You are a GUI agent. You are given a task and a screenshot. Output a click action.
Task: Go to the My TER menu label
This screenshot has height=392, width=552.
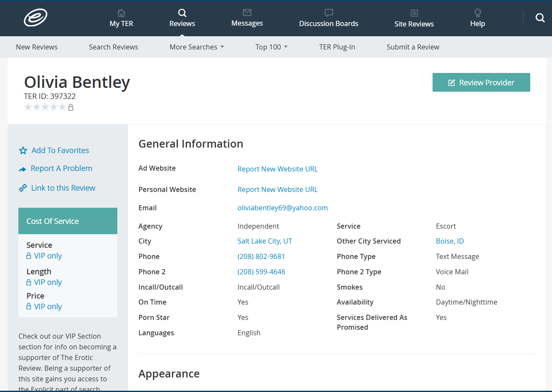click(122, 24)
